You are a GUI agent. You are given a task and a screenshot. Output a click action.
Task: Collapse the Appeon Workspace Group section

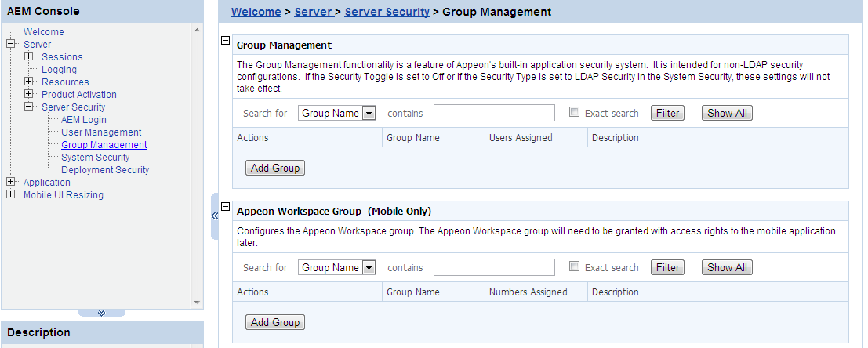click(225, 206)
